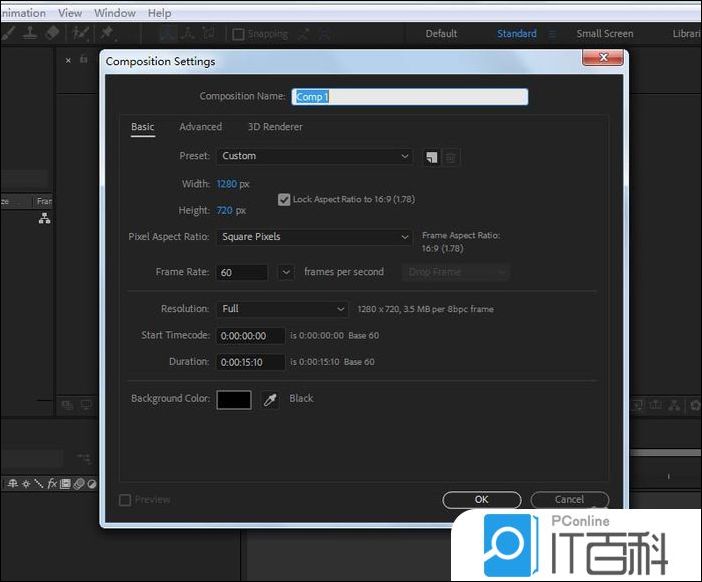
Task: Click the fx effects switch icon in timeline
Action: coord(52,484)
